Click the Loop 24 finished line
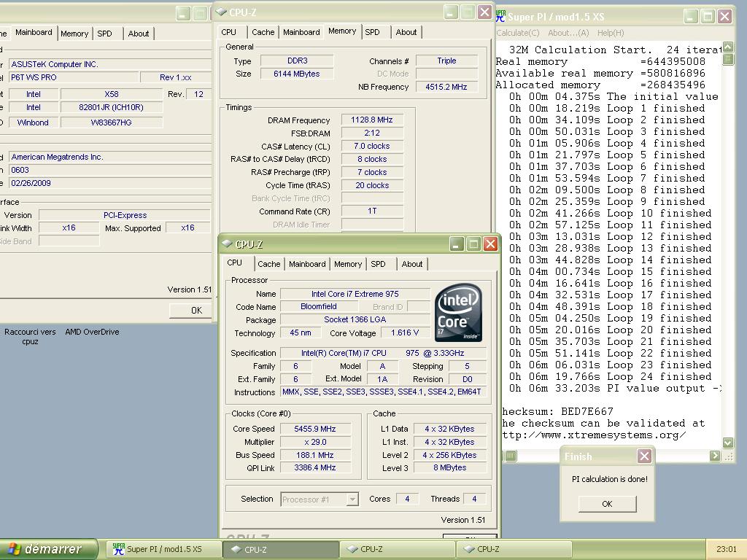 click(x=610, y=377)
